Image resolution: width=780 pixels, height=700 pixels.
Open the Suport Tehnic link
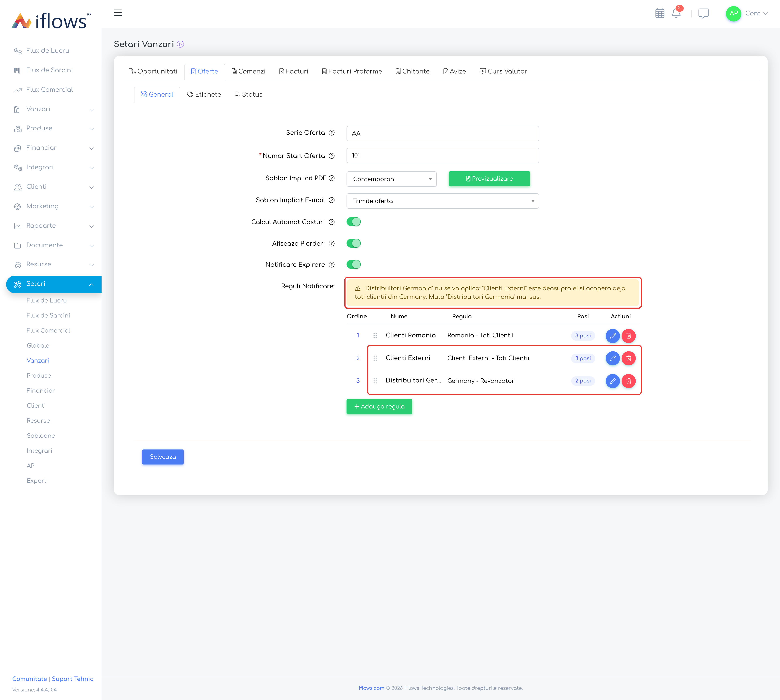point(72,679)
